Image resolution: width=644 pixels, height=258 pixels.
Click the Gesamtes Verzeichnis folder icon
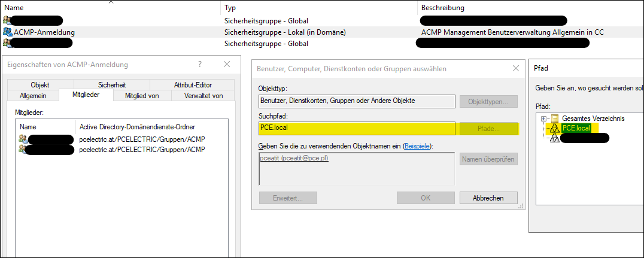[555, 119]
